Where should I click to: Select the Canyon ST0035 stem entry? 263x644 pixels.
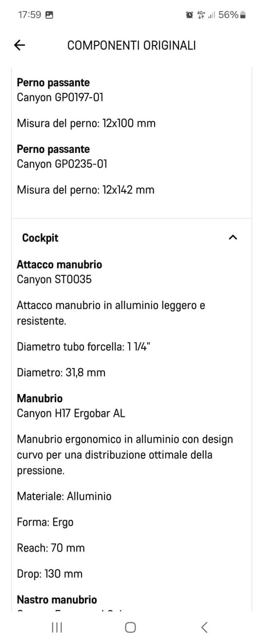click(x=54, y=280)
